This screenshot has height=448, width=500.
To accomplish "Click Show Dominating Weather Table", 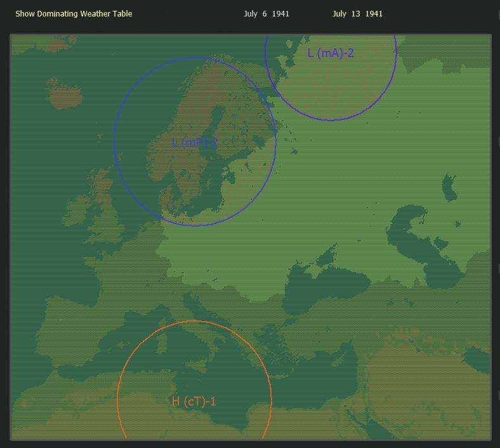I will point(74,14).
